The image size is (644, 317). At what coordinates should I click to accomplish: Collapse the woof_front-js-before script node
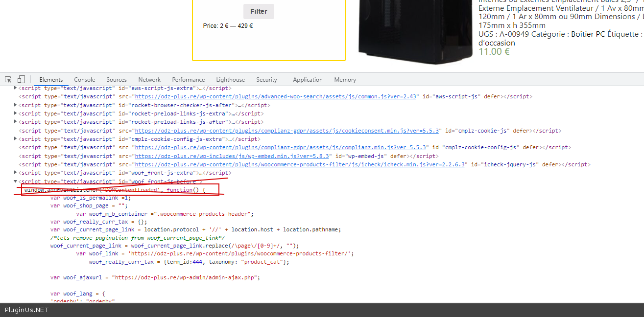tap(16, 181)
